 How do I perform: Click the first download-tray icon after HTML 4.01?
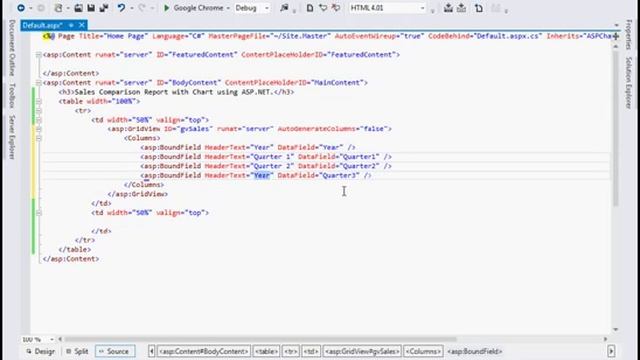coord(448,8)
